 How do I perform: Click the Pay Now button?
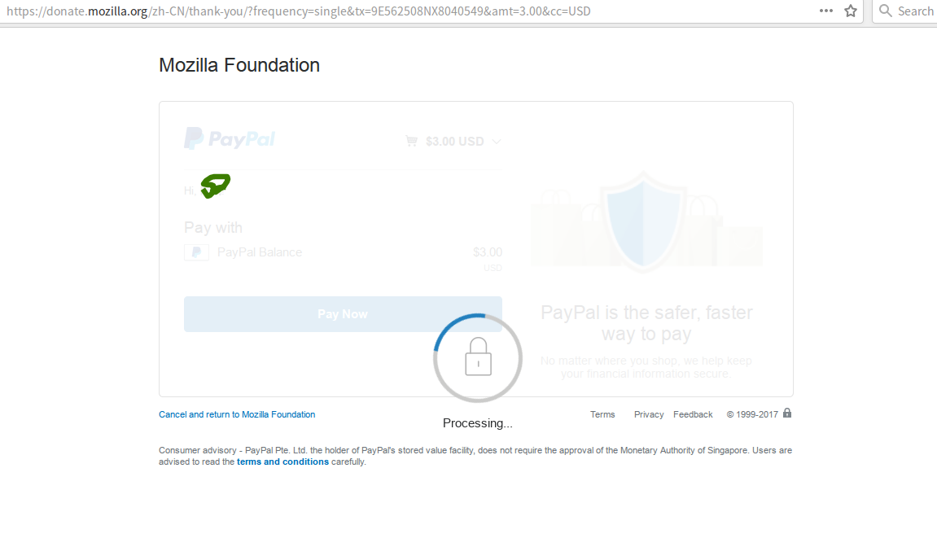click(x=343, y=314)
